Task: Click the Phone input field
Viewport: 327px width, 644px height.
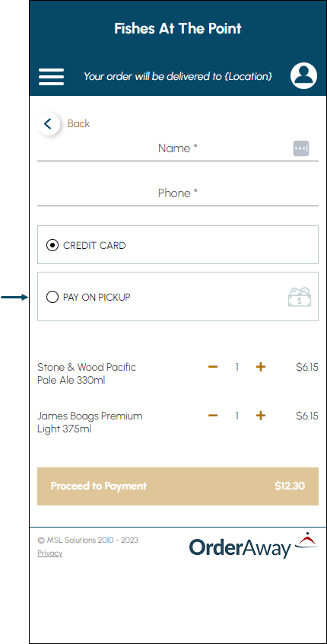Action: coord(178,193)
